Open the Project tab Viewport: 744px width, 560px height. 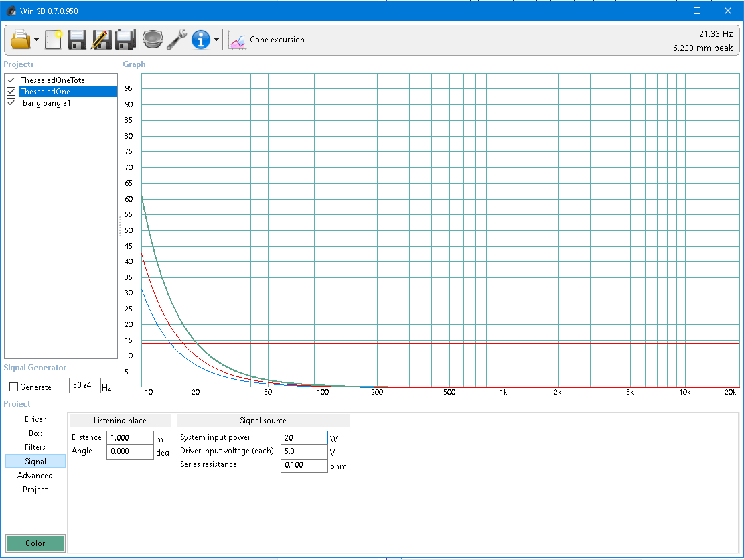click(x=35, y=489)
